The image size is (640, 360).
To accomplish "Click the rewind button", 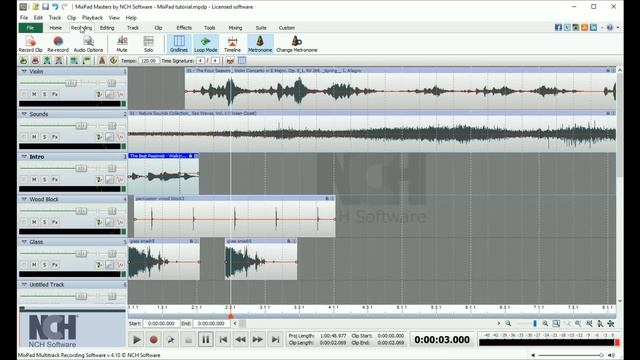I will pos(240,340).
